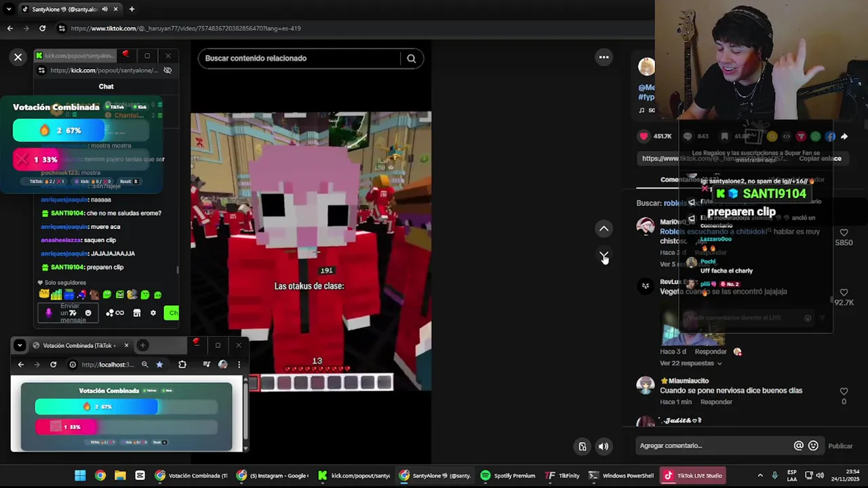Click the Publicar button

840,446
